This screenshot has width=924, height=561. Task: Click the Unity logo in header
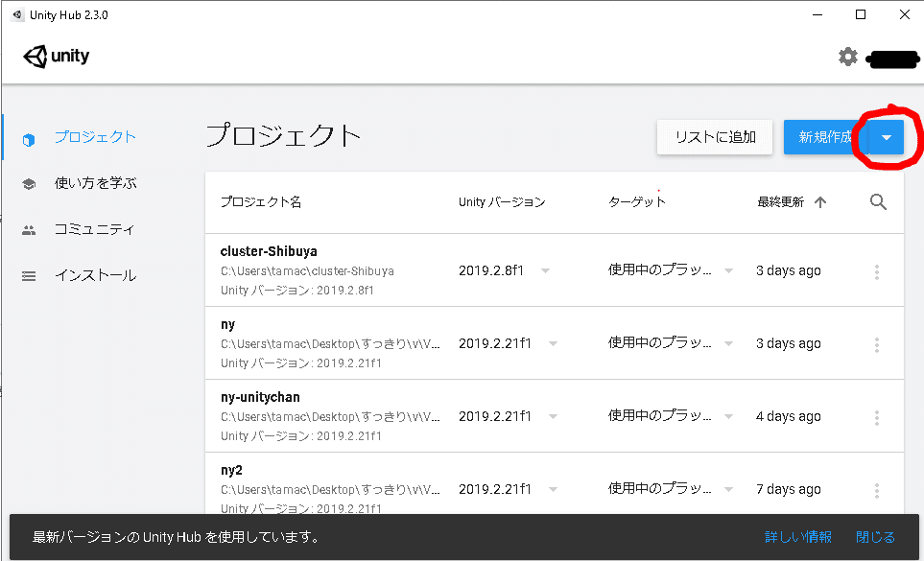pos(57,57)
